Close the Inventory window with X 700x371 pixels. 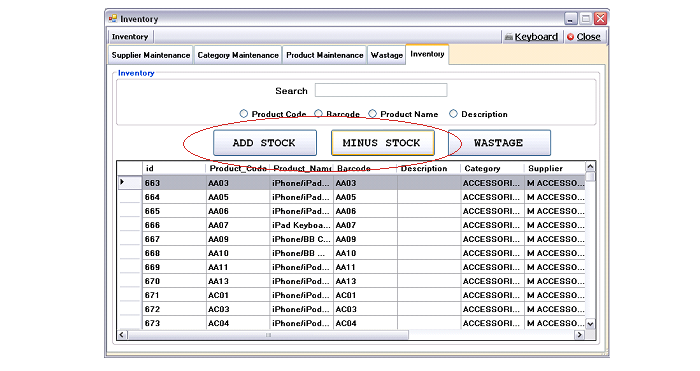(600, 19)
